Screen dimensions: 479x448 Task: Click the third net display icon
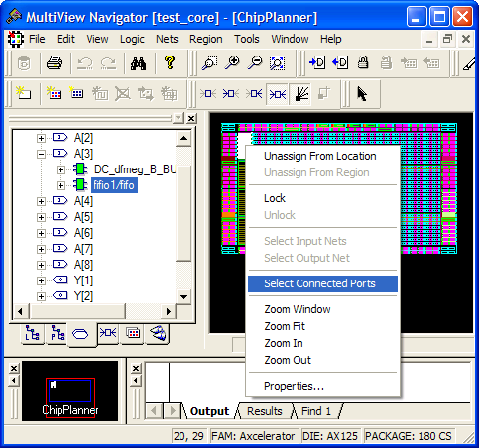(x=254, y=94)
